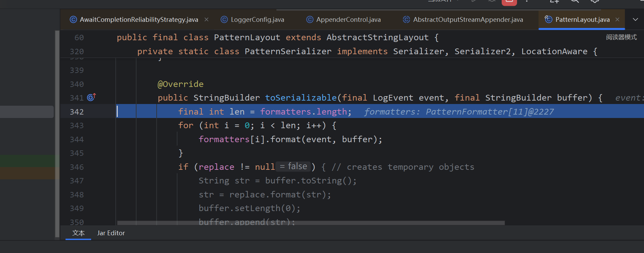Screen dimensions: 644x253
Task: Click the horizontal scrollbar under the code editor
Action: coord(311,223)
